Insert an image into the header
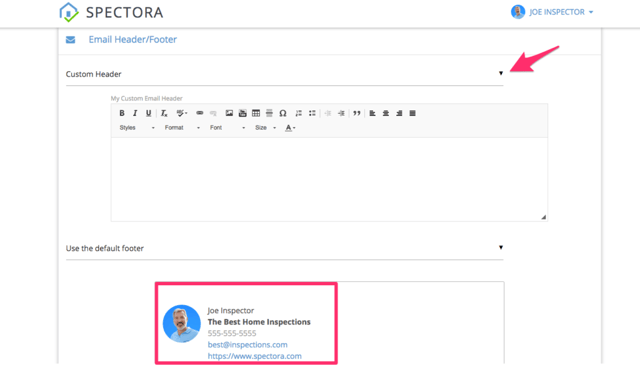 pos(229,113)
